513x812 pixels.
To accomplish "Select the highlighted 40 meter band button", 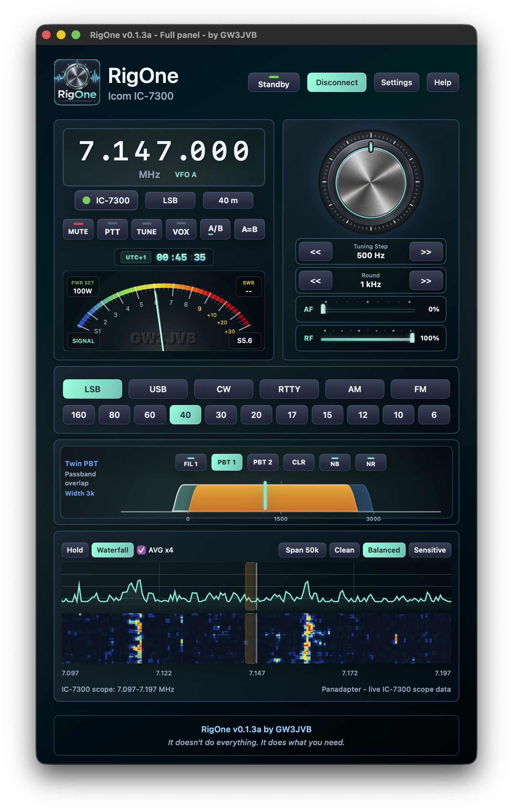I will point(185,415).
